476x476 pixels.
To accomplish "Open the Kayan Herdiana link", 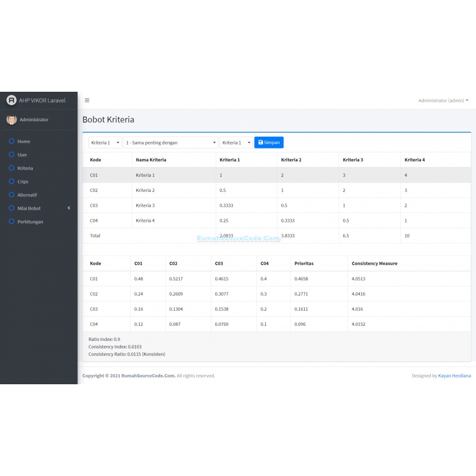I will point(454,376).
